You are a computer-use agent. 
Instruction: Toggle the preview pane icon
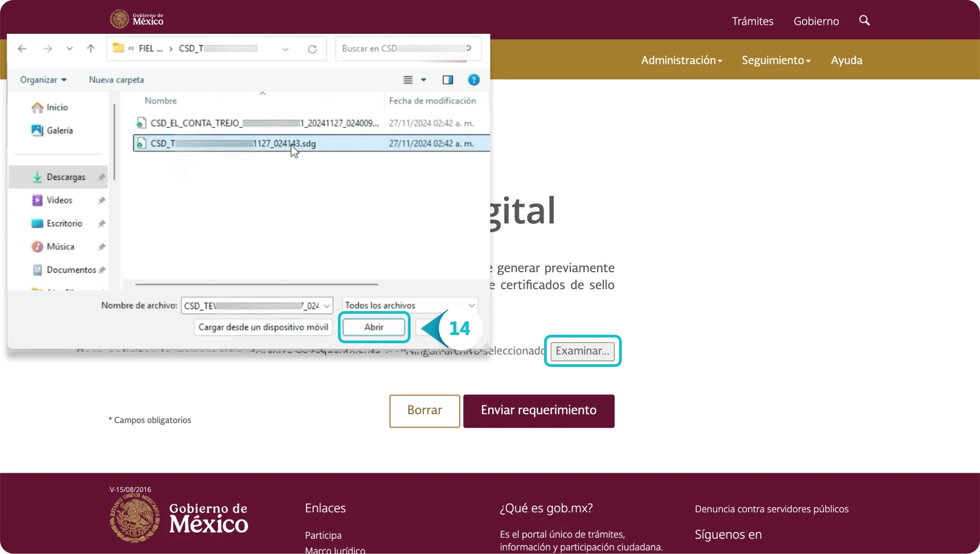click(x=448, y=80)
